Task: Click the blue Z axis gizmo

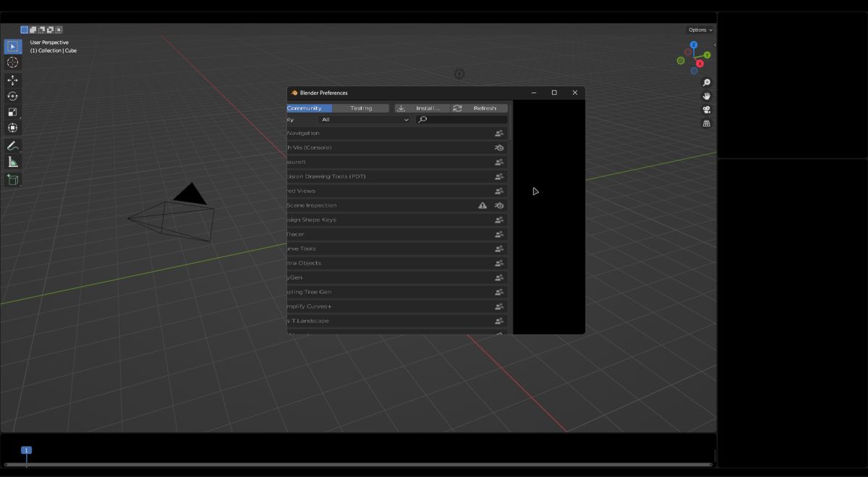Action: (x=694, y=45)
